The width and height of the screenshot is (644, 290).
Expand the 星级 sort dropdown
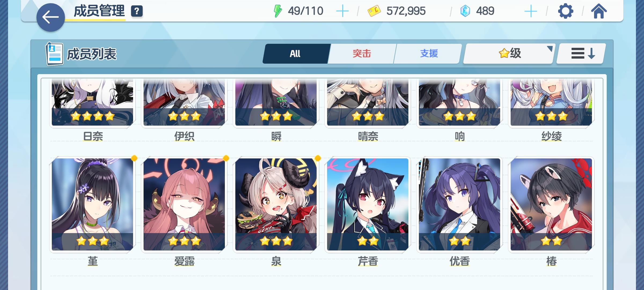pos(509,53)
